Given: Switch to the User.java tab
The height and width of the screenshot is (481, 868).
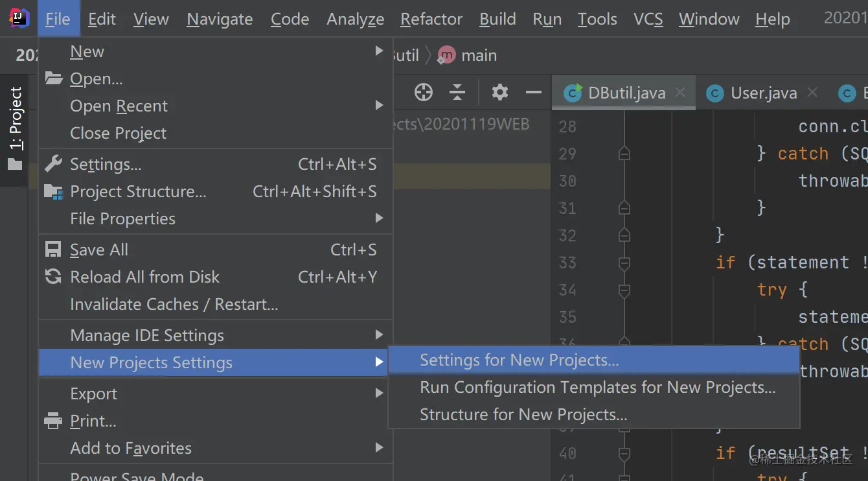Looking at the screenshot, I should (763, 93).
